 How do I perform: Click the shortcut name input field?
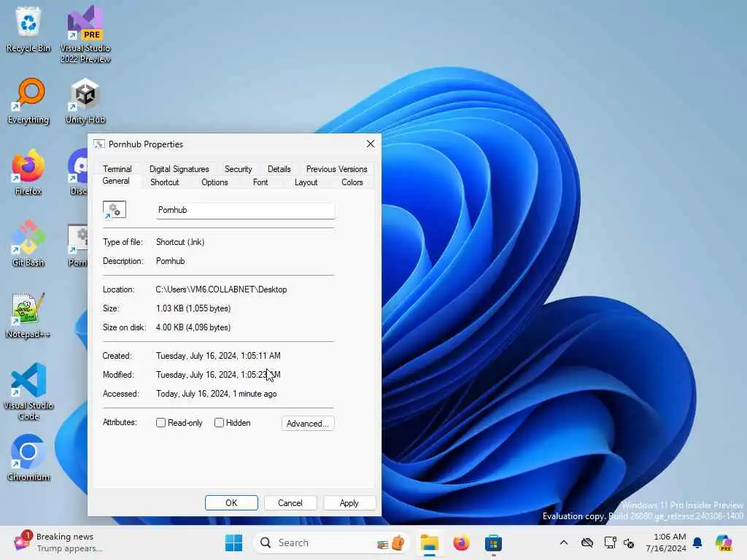point(245,211)
